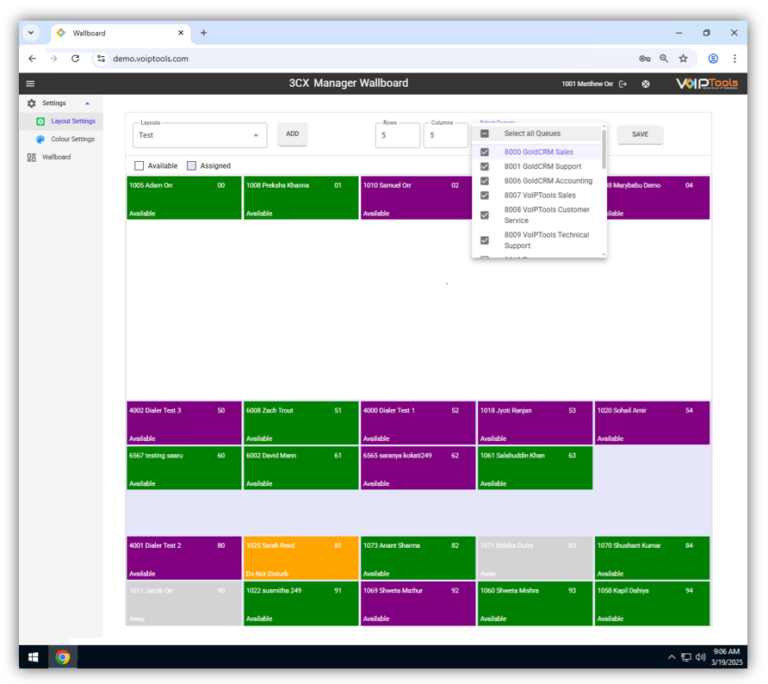Select the 1005 Adam Orr tile
The height and width of the screenshot is (684, 768).
(x=184, y=198)
